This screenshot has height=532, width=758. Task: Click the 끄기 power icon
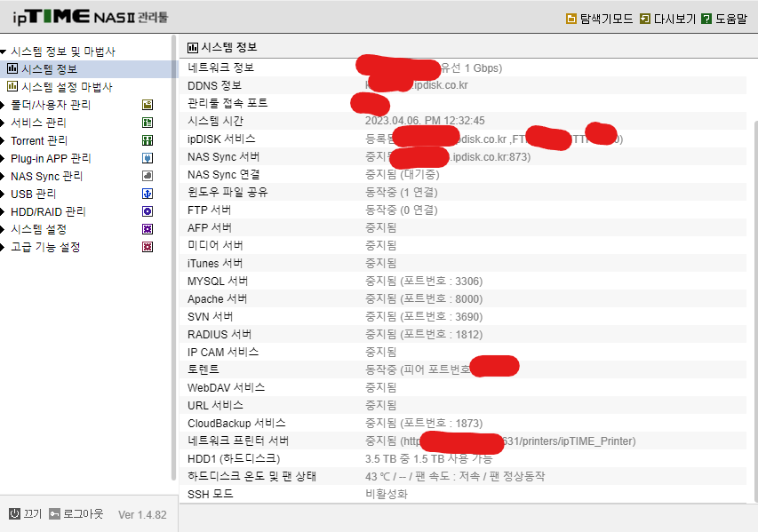click(x=14, y=513)
